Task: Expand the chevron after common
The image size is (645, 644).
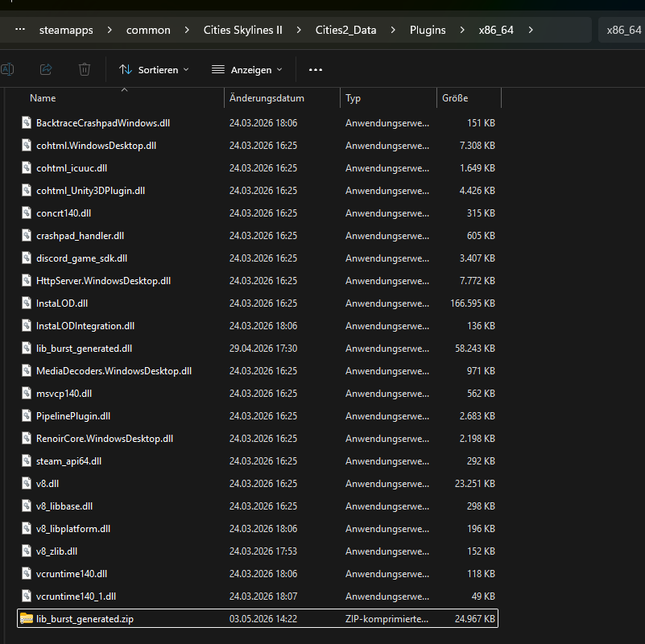Action: click(x=187, y=30)
